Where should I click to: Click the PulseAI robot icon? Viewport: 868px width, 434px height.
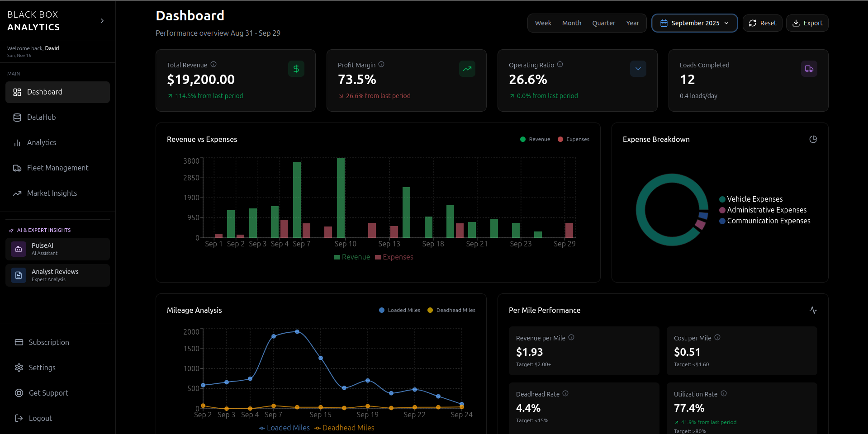(x=19, y=249)
